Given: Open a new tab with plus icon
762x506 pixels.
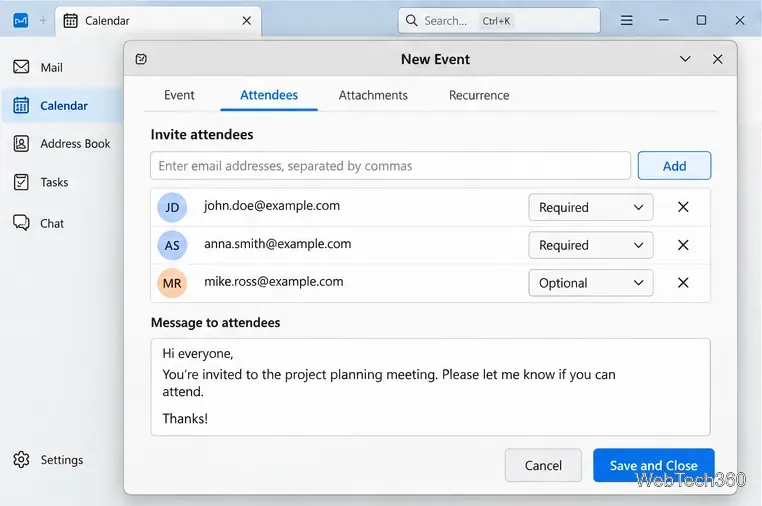Looking at the screenshot, I should click(x=43, y=20).
